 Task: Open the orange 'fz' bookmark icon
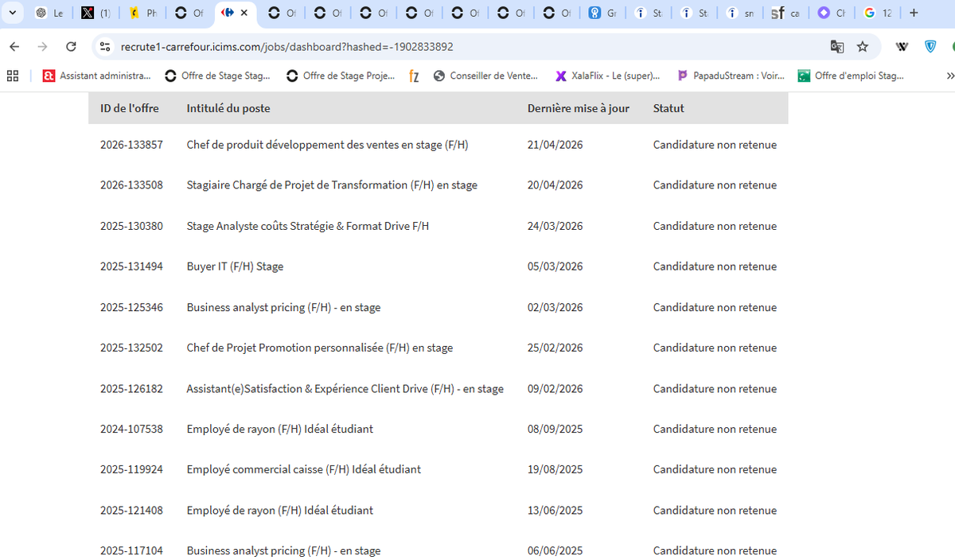coord(414,76)
